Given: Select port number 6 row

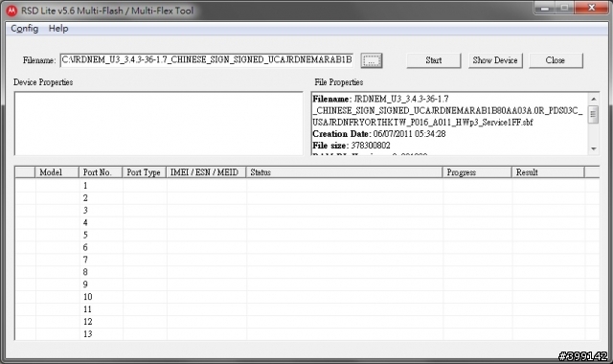Looking at the screenshot, I should point(306,247).
